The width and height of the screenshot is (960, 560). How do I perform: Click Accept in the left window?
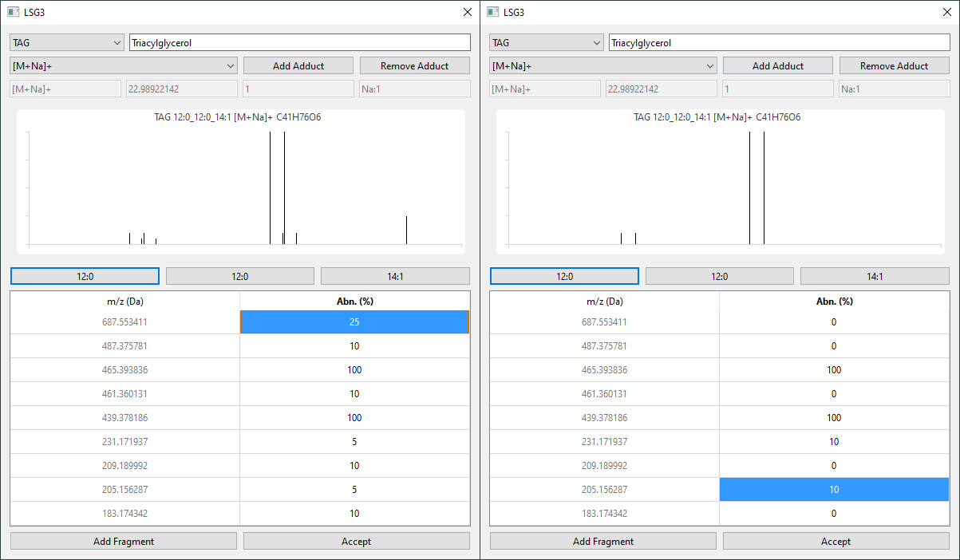click(x=357, y=541)
